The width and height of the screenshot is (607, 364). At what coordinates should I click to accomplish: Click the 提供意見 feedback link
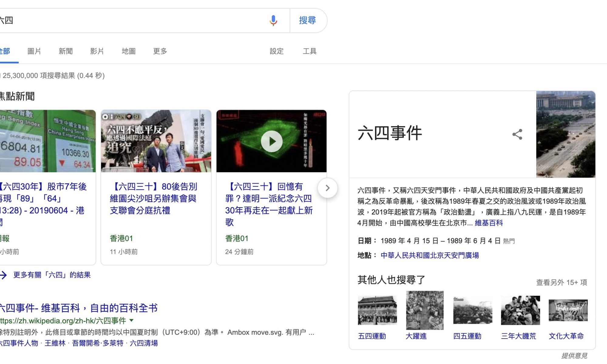click(x=574, y=356)
